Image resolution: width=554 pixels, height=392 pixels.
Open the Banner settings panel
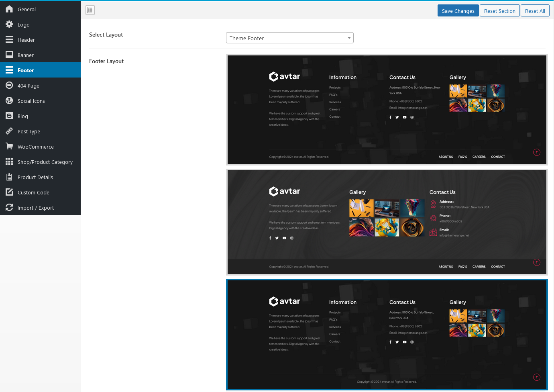coord(25,55)
